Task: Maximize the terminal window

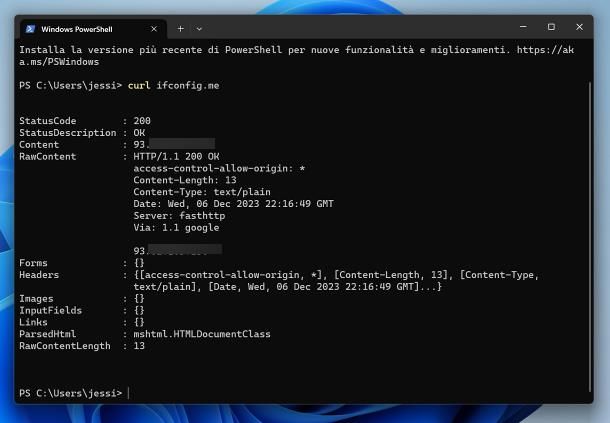Action: (x=551, y=27)
